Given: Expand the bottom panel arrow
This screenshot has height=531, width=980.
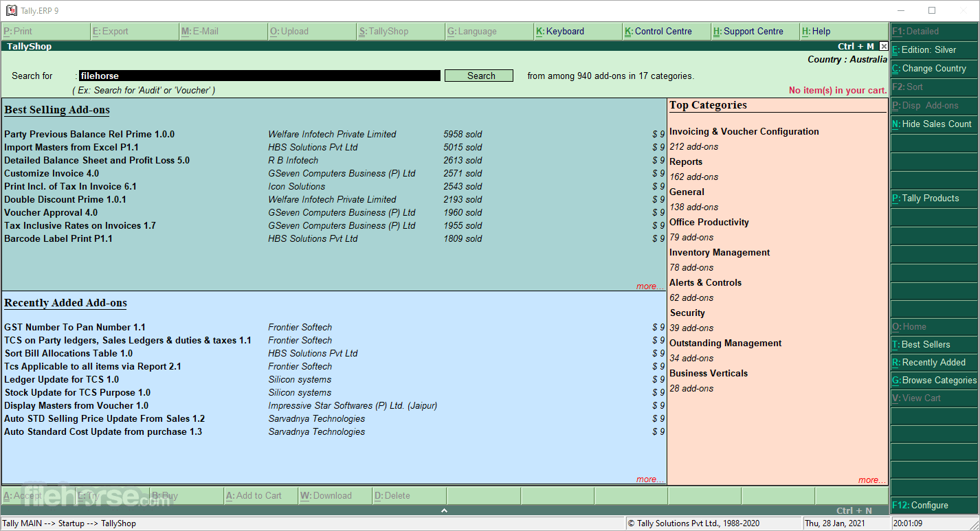Looking at the screenshot, I should click(x=444, y=510).
